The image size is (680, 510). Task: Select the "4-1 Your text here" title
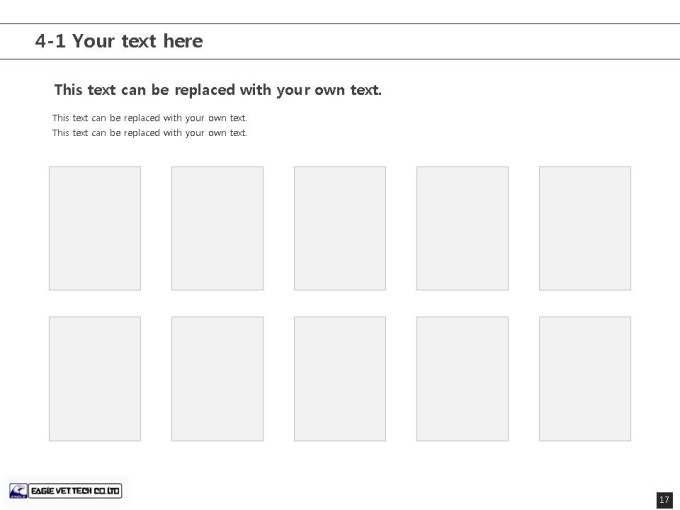point(119,41)
